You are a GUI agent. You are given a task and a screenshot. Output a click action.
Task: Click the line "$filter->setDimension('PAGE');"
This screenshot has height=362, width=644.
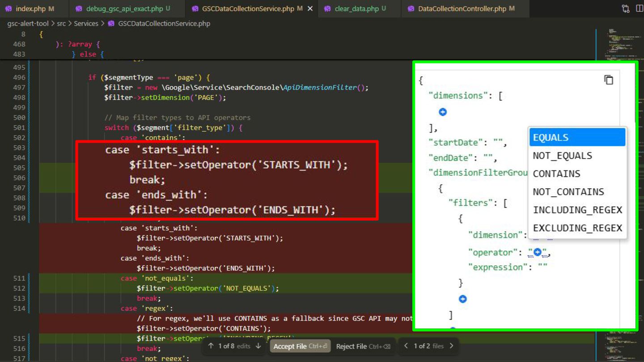[x=165, y=97]
